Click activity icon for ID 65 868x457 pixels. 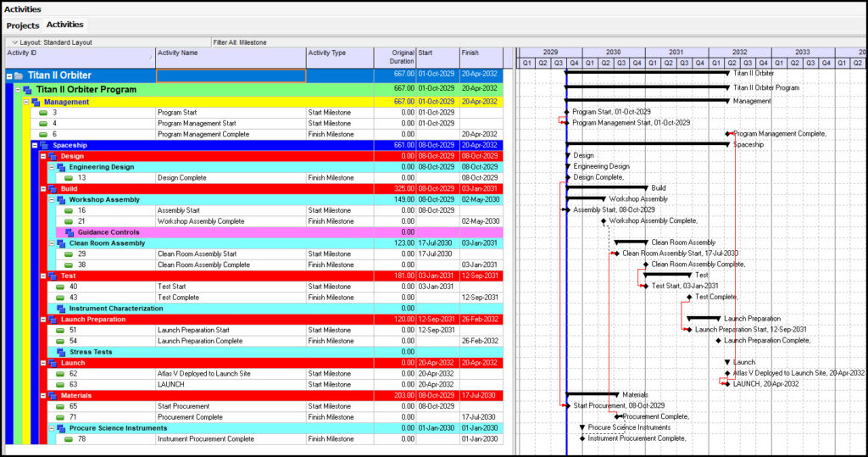coord(60,406)
